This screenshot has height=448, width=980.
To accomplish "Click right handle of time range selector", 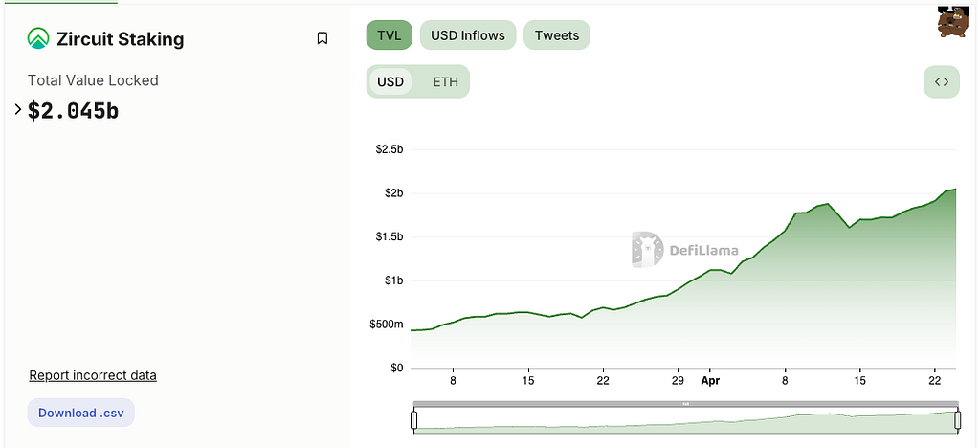I will coord(957,419).
